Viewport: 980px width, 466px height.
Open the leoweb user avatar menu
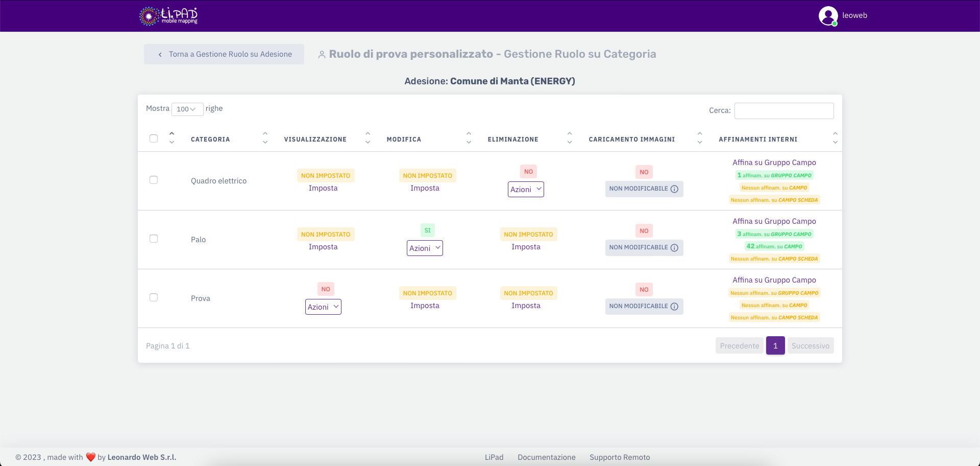[x=828, y=16]
